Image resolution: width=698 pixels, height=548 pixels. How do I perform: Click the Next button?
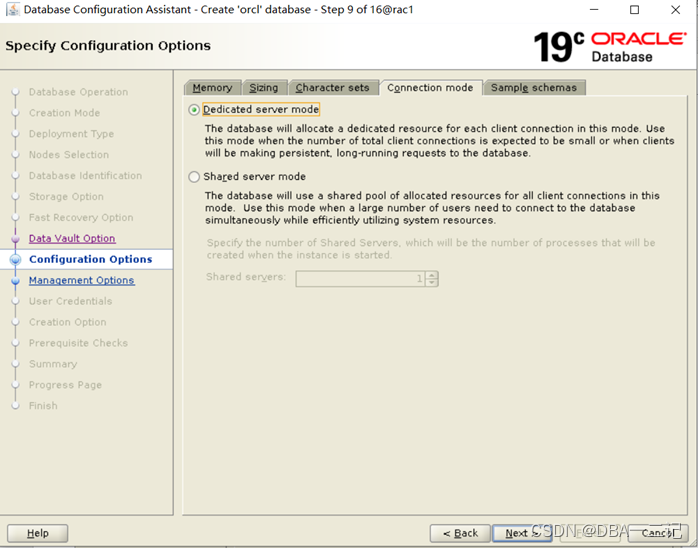coord(522,533)
